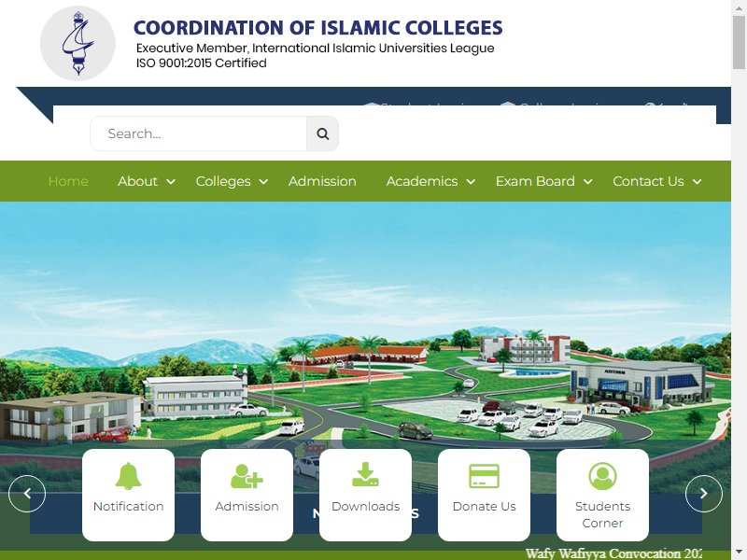747x560 pixels.
Task: Expand the About menu chevron
Action: pyautogui.click(x=171, y=181)
